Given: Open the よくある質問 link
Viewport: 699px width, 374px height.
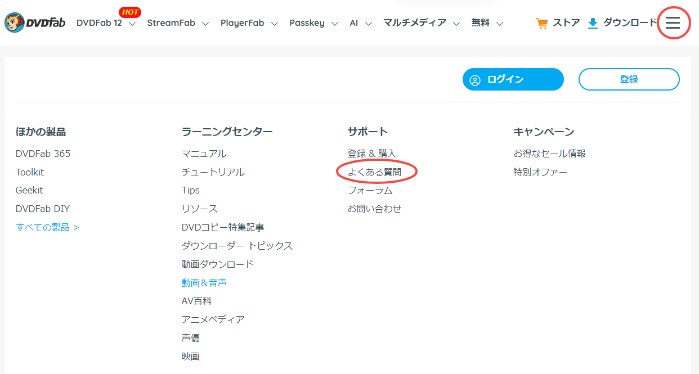Looking at the screenshot, I should coord(374,172).
